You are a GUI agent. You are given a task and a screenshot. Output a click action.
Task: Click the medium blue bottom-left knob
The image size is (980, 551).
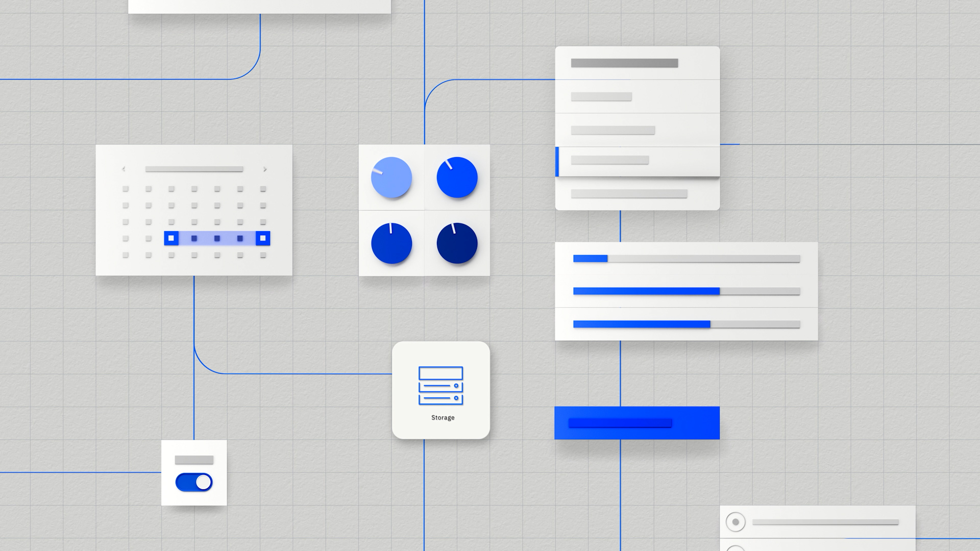click(x=391, y=243)
